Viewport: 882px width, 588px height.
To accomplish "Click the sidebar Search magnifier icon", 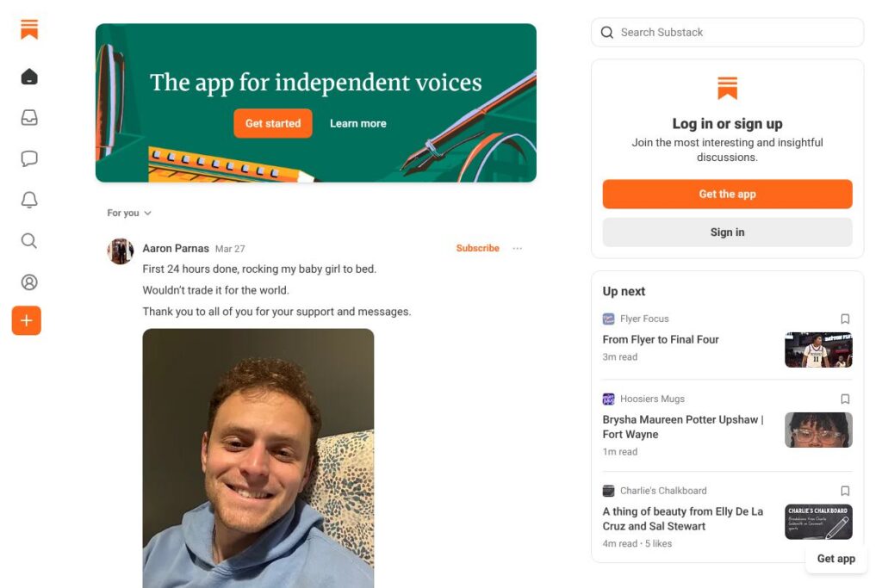I will [29, 241].
